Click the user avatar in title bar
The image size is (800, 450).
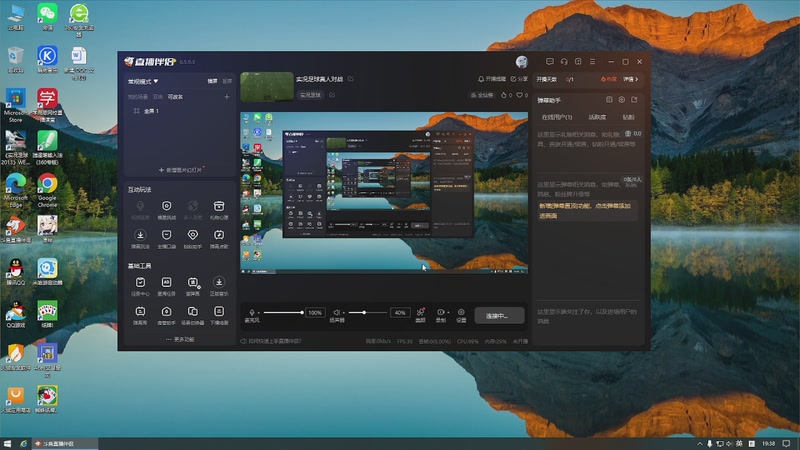[521, 62]
